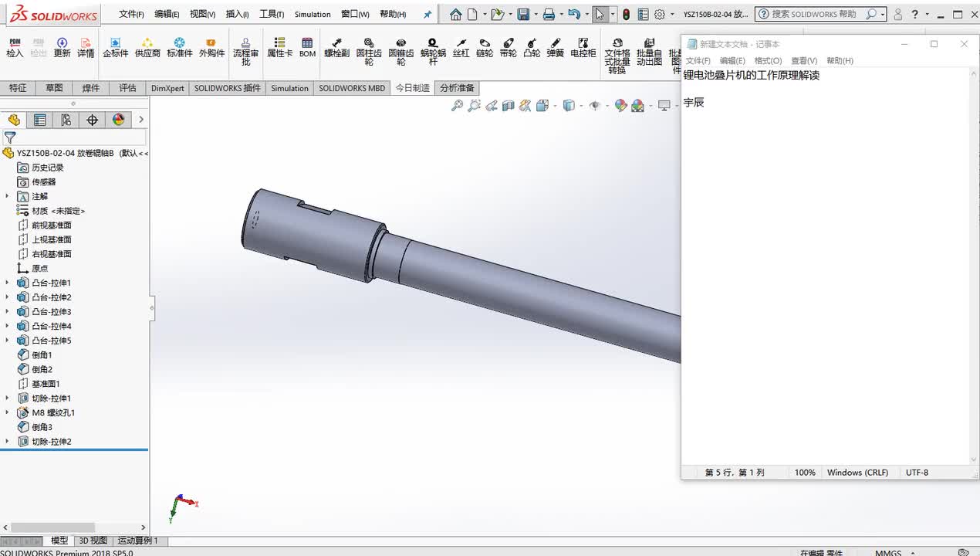980x556 pixels.
Task: Click the Edit Appearance colored ball icon
Action: click(620, 106)
